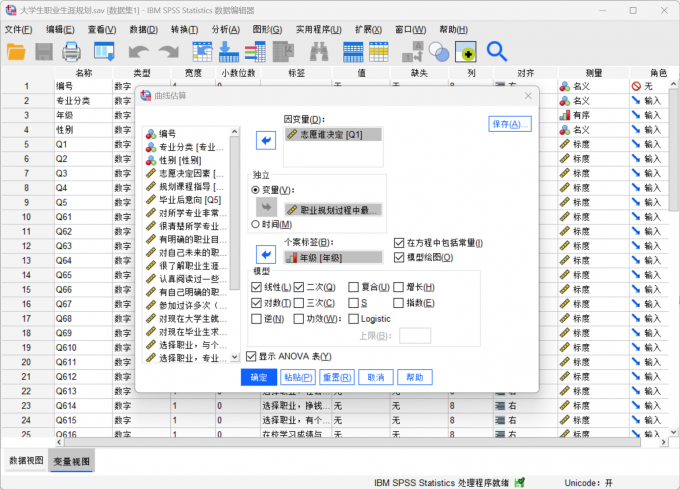Click the magnifier search icon
This screenshot has width=680, height=490.
point(497,52)
